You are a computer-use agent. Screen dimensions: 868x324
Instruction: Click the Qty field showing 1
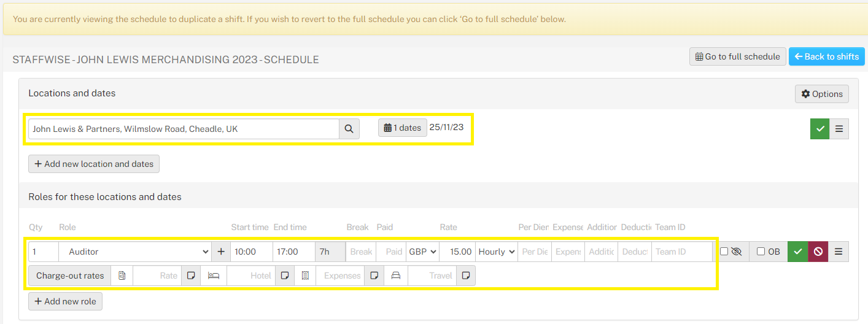click(44, 252)
